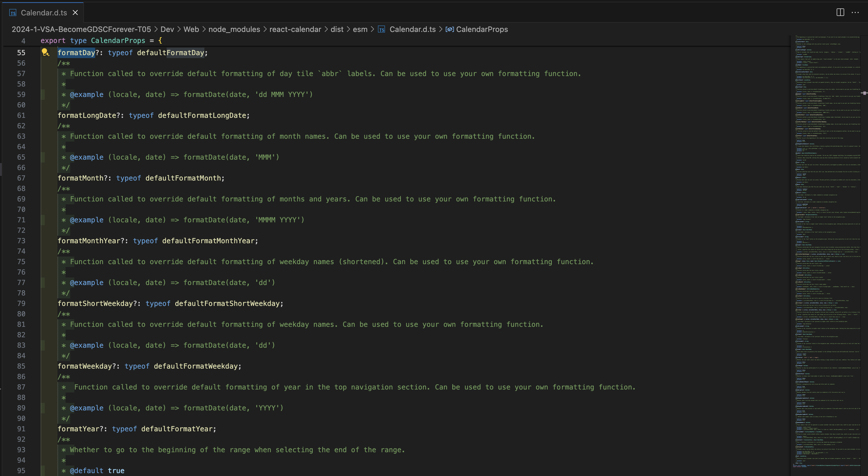Click the Web breadcrumb segment
868x476 pixels.
click(191, 29)
